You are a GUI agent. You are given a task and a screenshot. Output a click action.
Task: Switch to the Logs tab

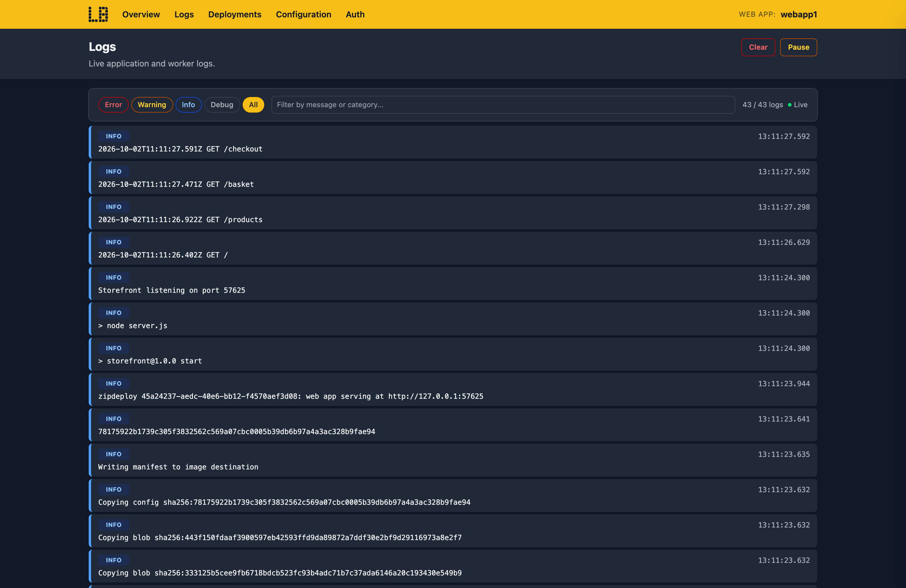(184, 14)
